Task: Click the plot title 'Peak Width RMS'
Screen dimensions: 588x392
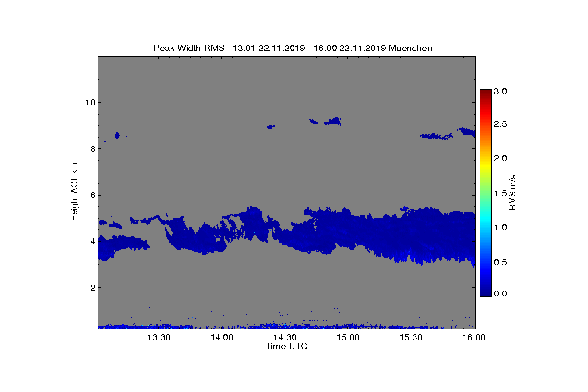Action: (x=189, y=48)
